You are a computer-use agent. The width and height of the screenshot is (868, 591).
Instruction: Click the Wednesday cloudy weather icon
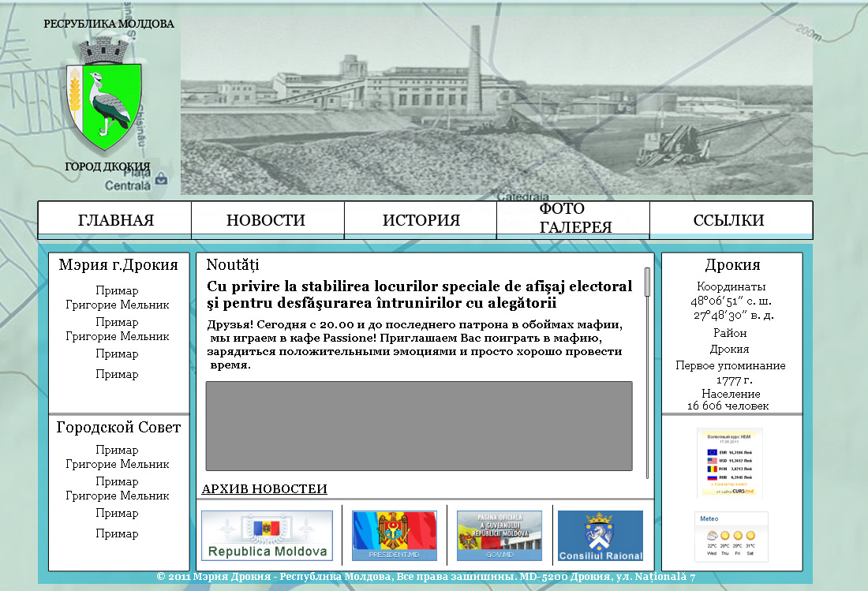[x=712, y=536]
